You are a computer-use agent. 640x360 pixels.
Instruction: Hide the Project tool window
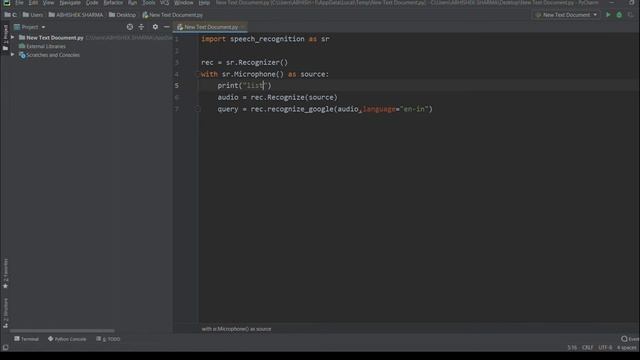[167, 27]
